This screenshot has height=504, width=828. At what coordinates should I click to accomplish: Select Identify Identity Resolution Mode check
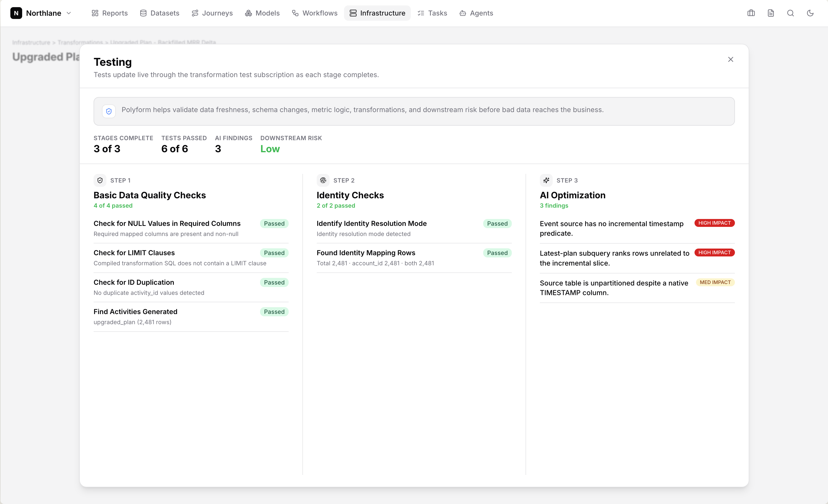click(x=414, y=229)
